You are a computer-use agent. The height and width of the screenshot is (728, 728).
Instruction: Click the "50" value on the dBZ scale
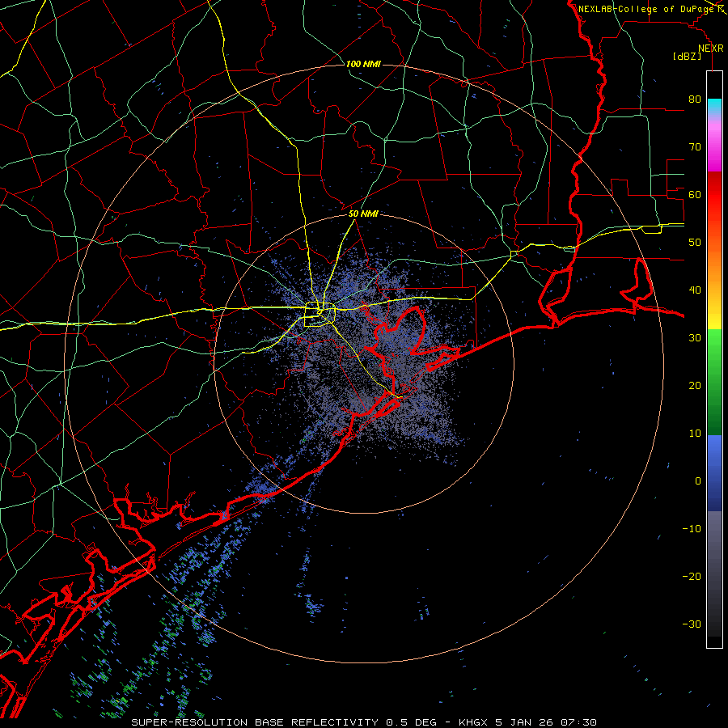coord(695,243)
